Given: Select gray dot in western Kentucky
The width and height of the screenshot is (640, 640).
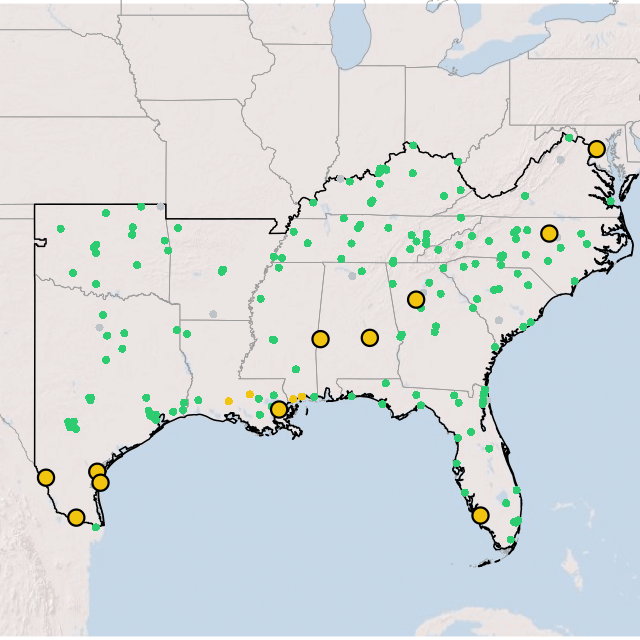Looking at the screenshot, I should pyautogui.click(x=340, y=178).
